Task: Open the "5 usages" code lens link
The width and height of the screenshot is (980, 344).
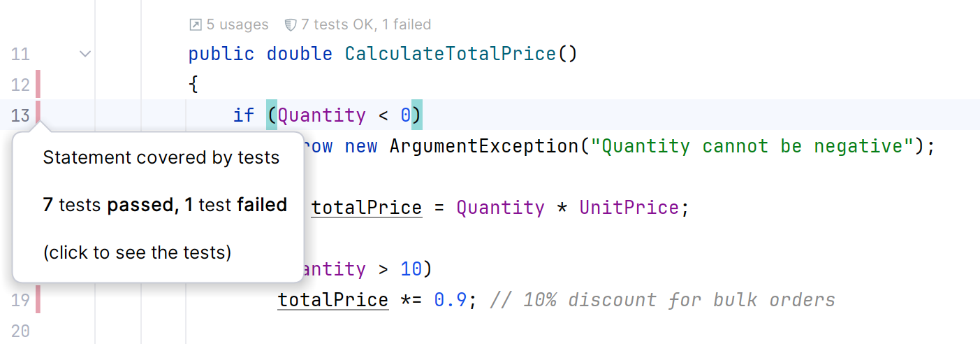Action: (x=237, y=25)
